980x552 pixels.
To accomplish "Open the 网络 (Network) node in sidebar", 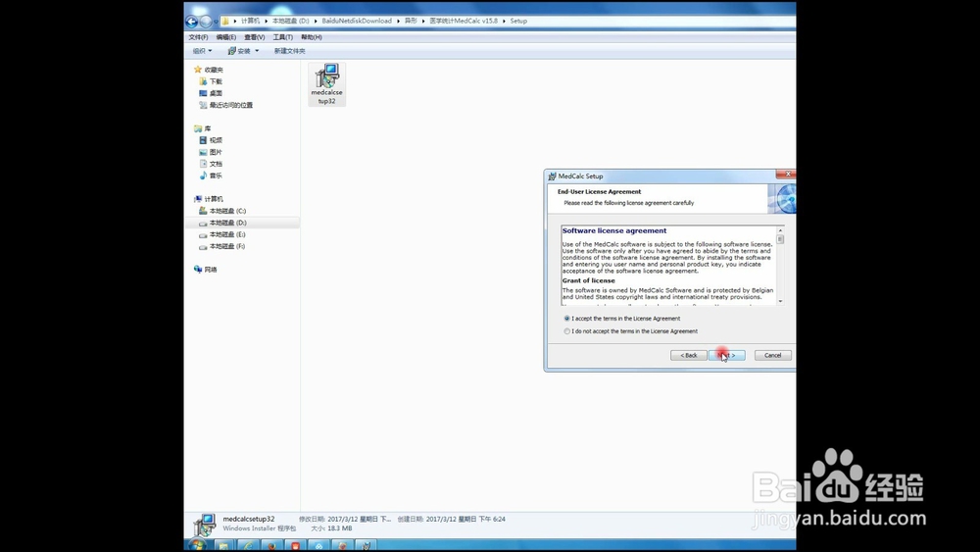I will (206, 270).
